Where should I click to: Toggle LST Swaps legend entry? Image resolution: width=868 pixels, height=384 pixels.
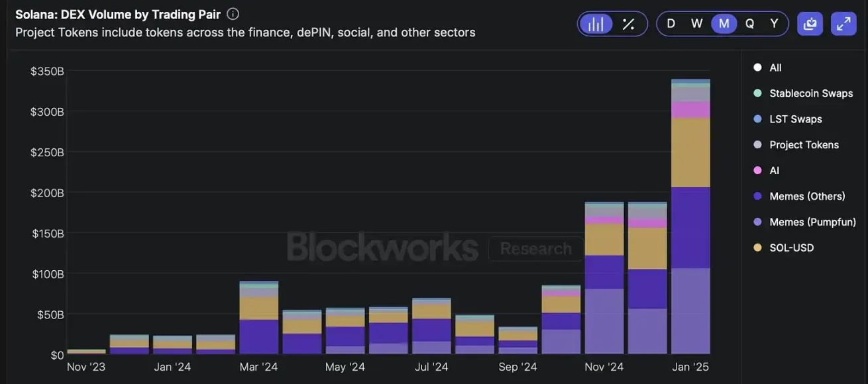coord(795,119)
